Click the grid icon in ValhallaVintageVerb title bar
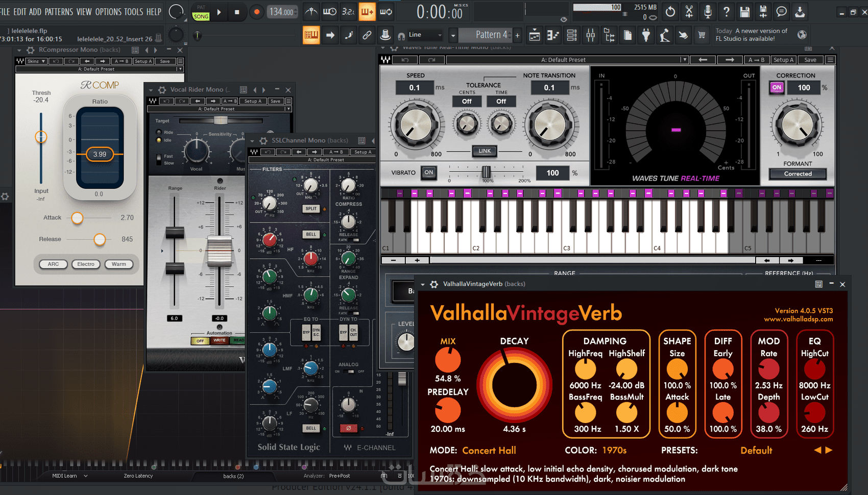This screenshot has width=868, height=495. click(x=818, y=284)
